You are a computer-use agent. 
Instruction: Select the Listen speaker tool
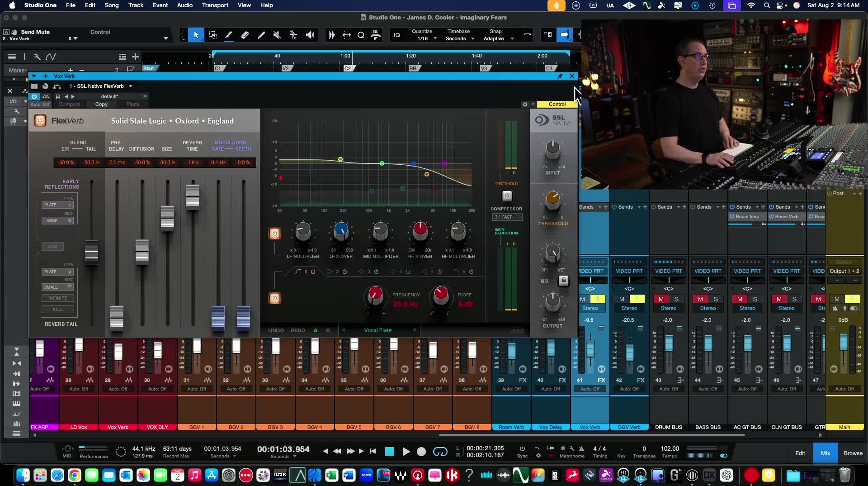pyautogui.click(x=310, y=35)
